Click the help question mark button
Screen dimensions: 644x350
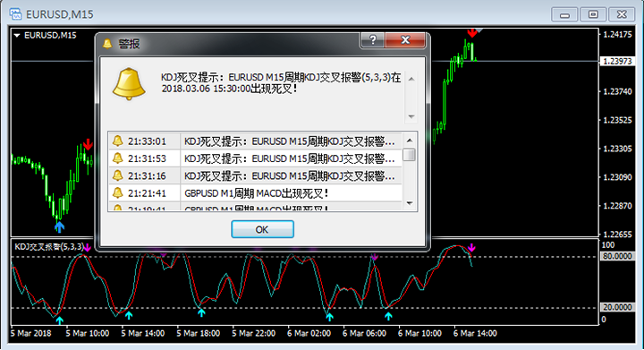click(372, 40)
